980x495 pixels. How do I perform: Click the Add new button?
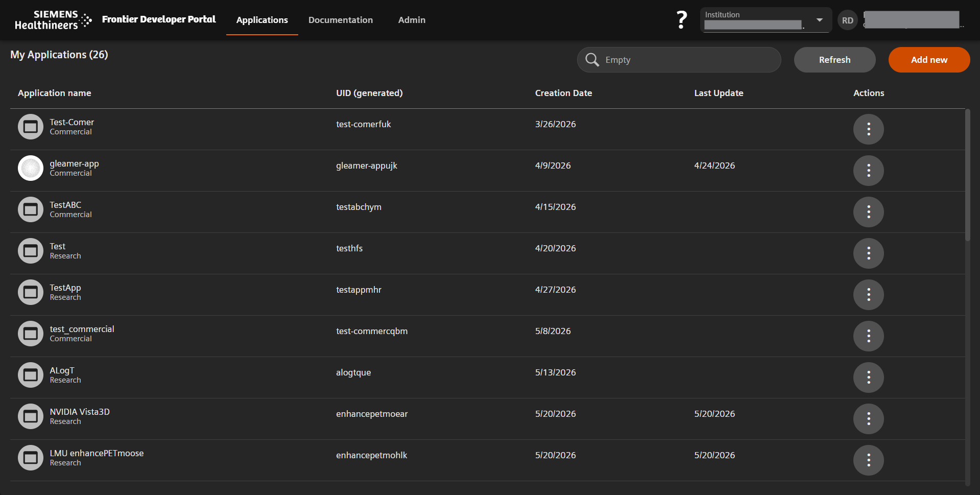tap(929, 60)
